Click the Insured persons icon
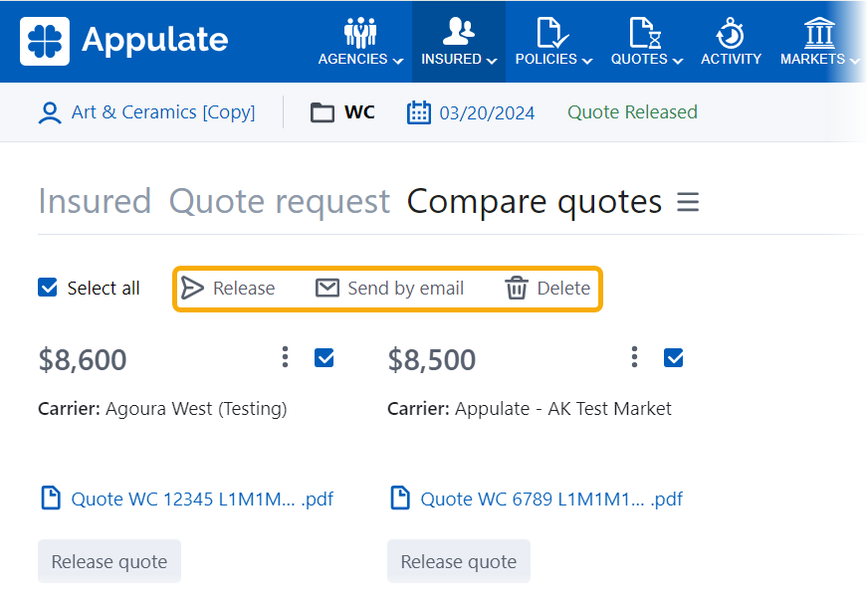 coord(458,31)
